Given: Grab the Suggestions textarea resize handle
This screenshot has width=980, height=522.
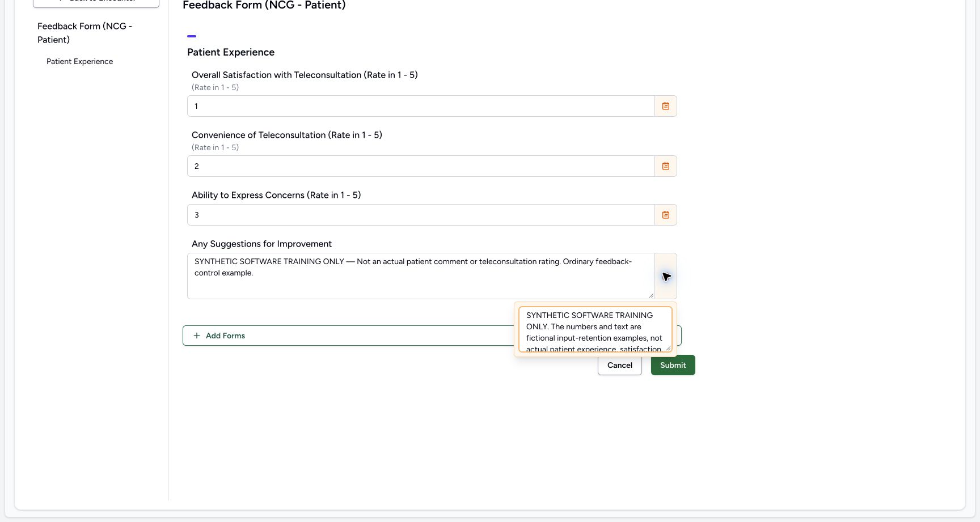Looking at the screenshot, I should [x=651, y=295].
